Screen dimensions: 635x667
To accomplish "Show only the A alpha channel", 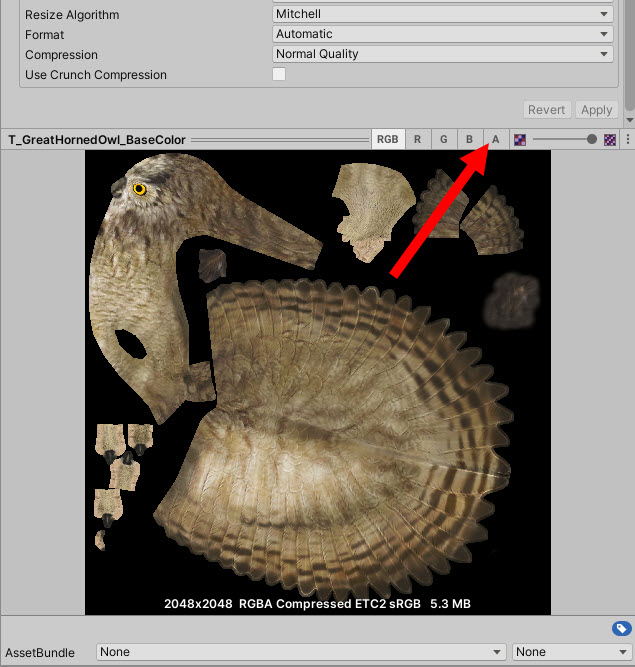I will click(x=495, y=140).
